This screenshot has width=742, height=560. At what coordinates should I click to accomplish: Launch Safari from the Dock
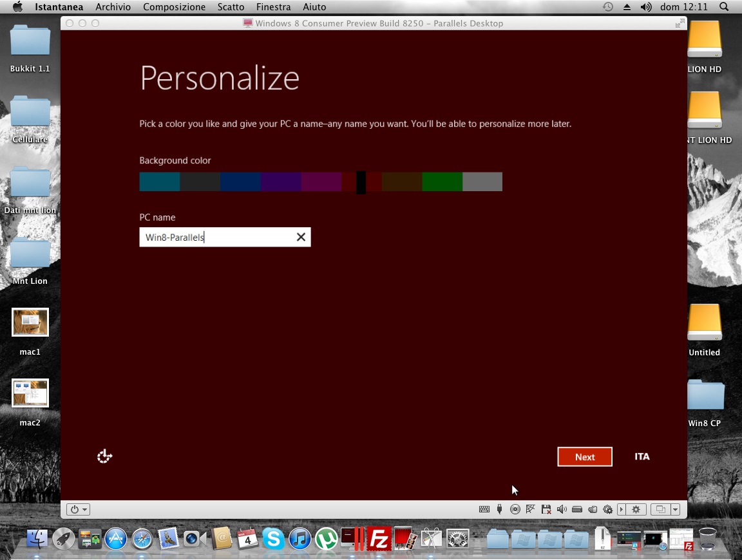[142, 539]
